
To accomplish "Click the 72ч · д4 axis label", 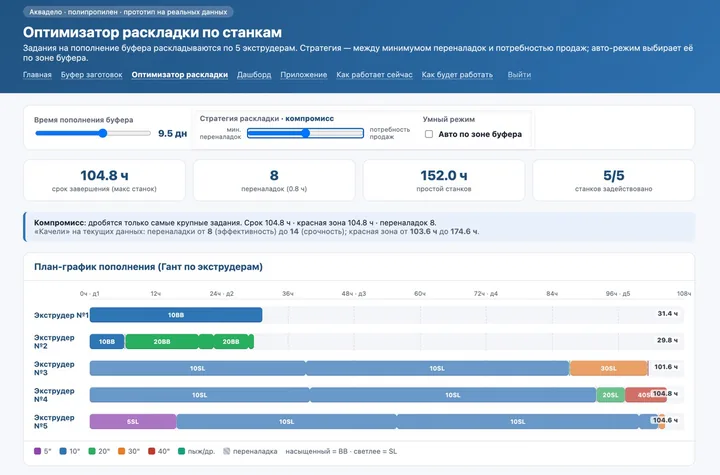I will tap(486, 294).
